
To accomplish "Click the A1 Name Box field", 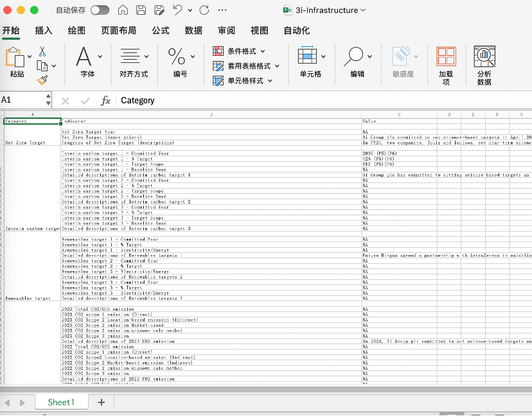I will pyautogui.click(x=22, y=100).
